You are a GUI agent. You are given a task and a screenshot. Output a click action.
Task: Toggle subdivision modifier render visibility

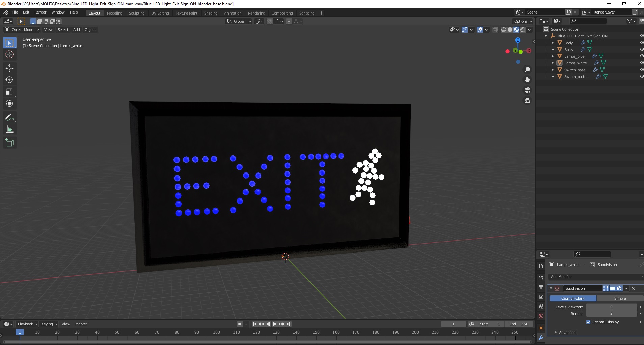619,288
